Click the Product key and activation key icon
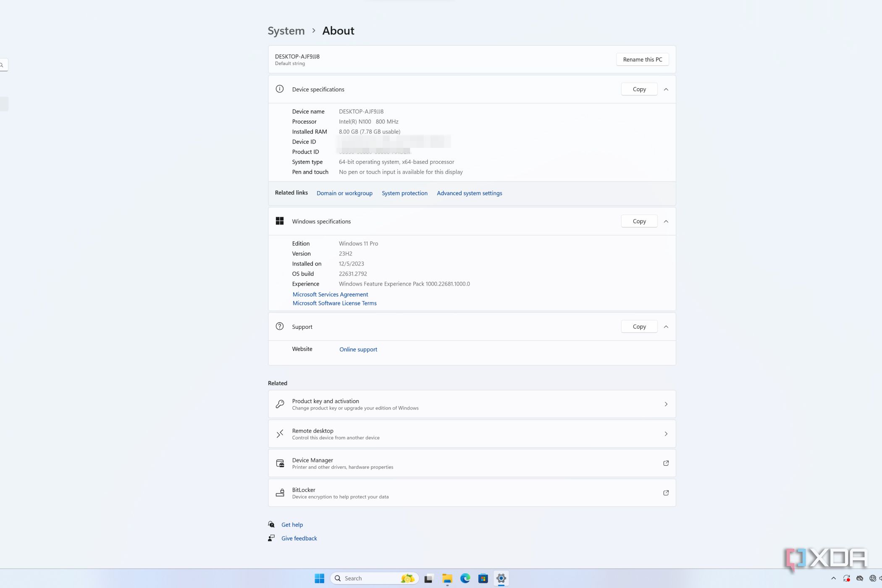Viewport: 882px width, 588px height. tap(280, 404)
